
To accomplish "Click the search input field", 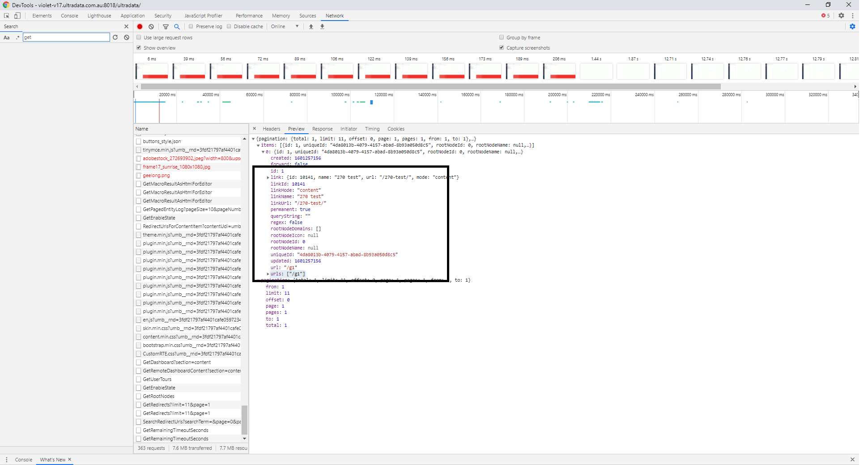I will (66, 37).
